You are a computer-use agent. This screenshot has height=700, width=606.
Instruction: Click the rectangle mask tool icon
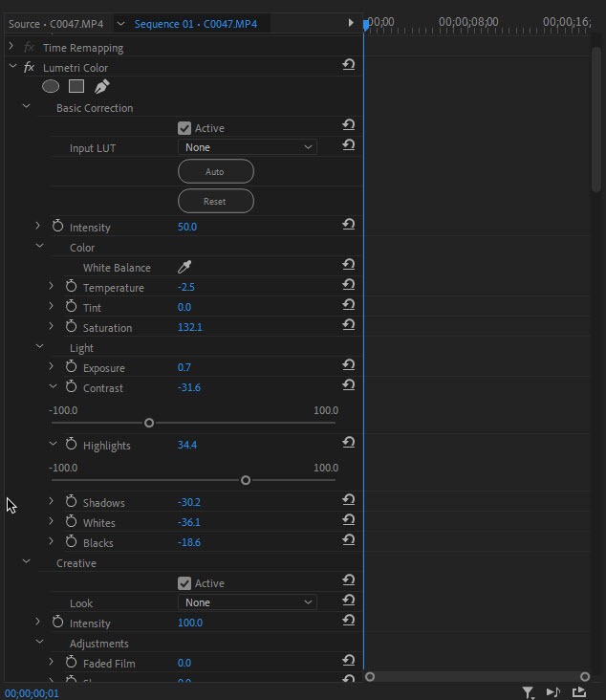[x=76, y=87]
